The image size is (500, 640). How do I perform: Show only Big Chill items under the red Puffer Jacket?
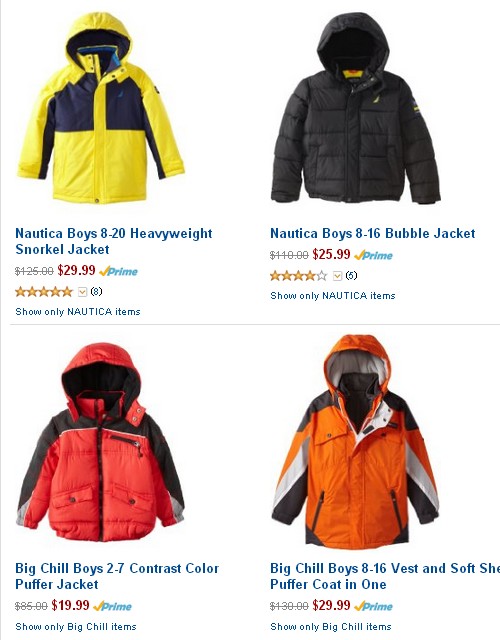click(x=76, y=627)
